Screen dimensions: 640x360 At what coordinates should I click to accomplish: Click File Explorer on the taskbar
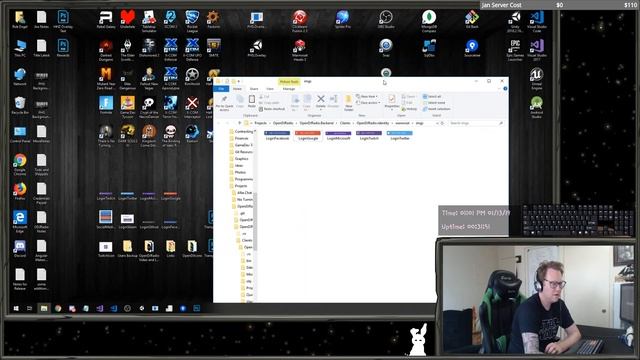44,308
